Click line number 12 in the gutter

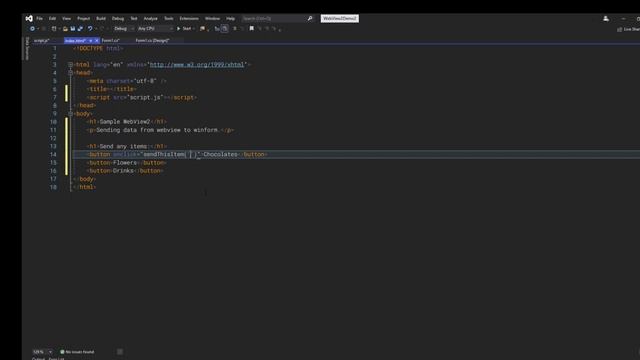click(53, 138)
